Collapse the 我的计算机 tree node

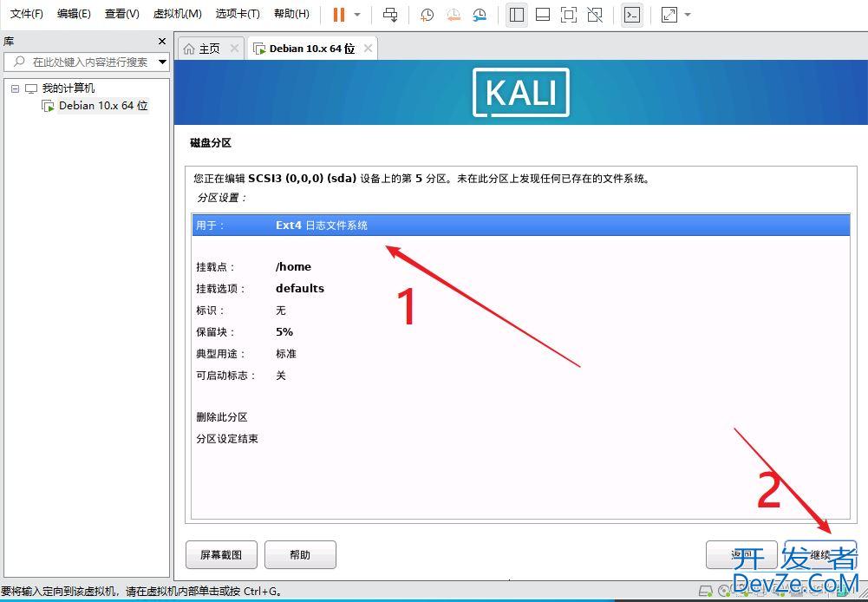coord(15,88)
